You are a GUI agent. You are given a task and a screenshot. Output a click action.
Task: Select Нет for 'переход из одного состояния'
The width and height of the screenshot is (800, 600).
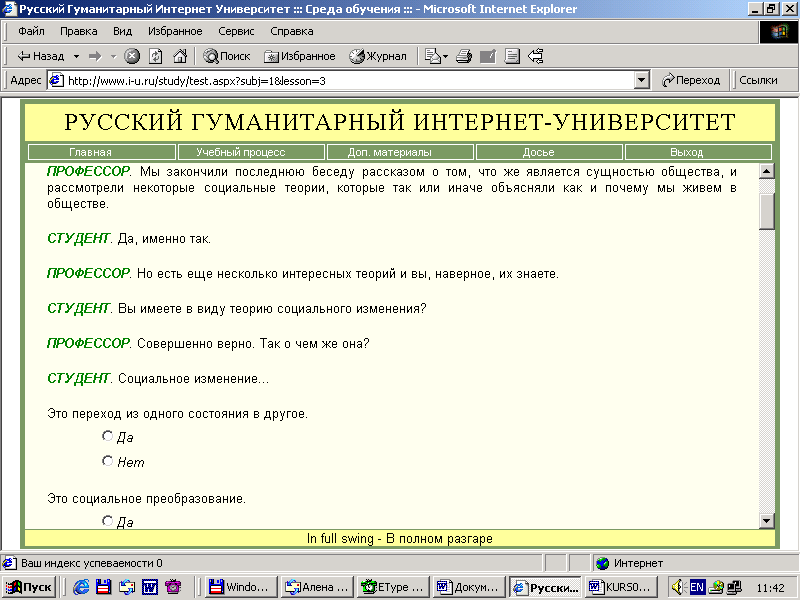107,461
